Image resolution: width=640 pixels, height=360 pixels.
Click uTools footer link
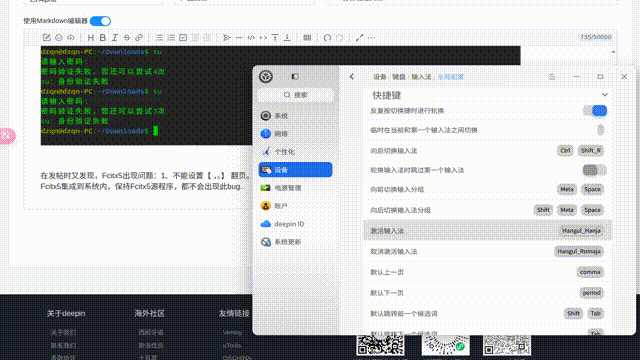[232, 345]
